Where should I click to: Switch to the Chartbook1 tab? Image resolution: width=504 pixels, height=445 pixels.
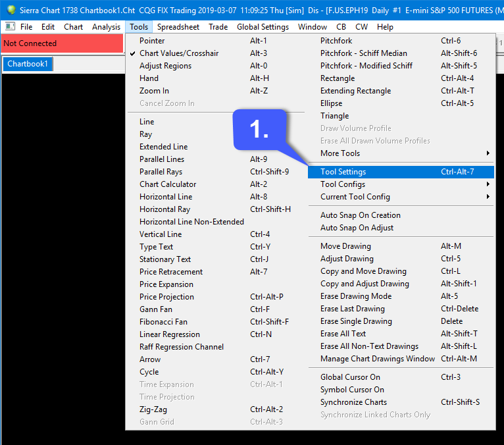28,64
